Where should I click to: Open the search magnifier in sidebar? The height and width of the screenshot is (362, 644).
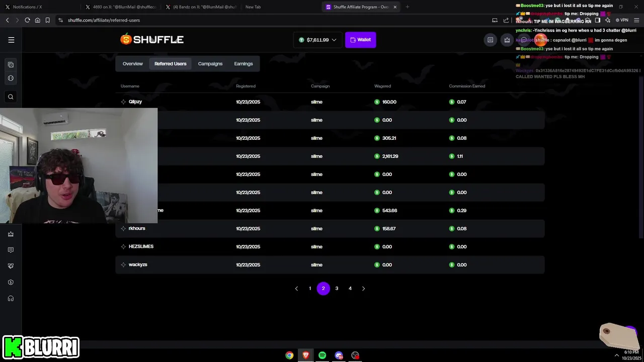(11, 97)
